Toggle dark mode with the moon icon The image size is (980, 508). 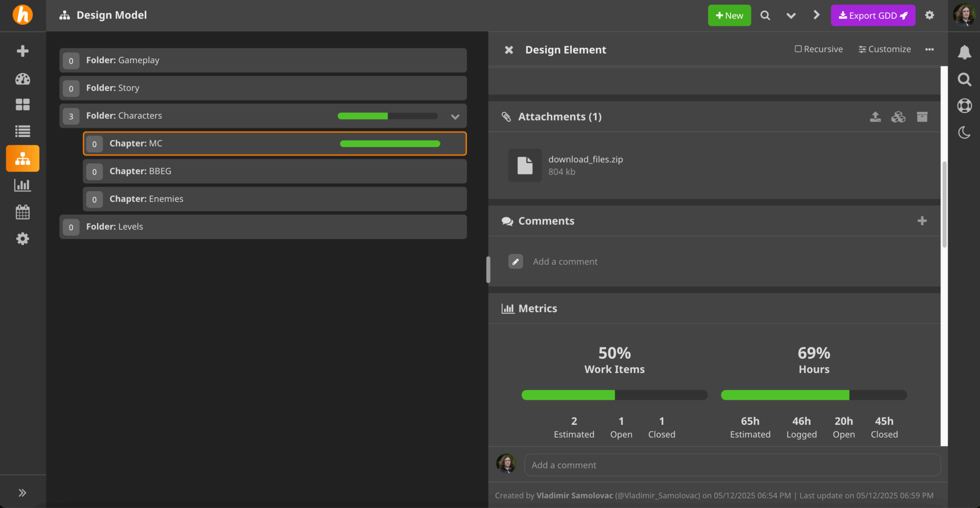pyautogui.click(x=964, y=133)
